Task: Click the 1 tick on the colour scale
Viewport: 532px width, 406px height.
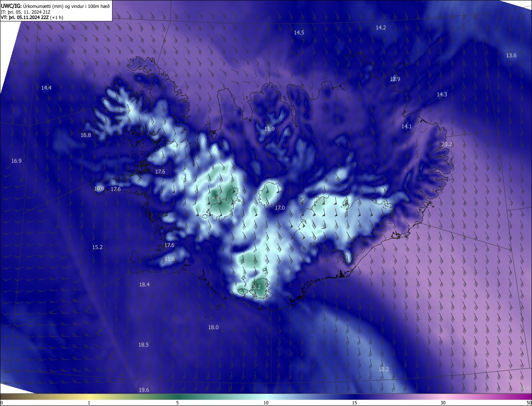Action: (89, 403)
